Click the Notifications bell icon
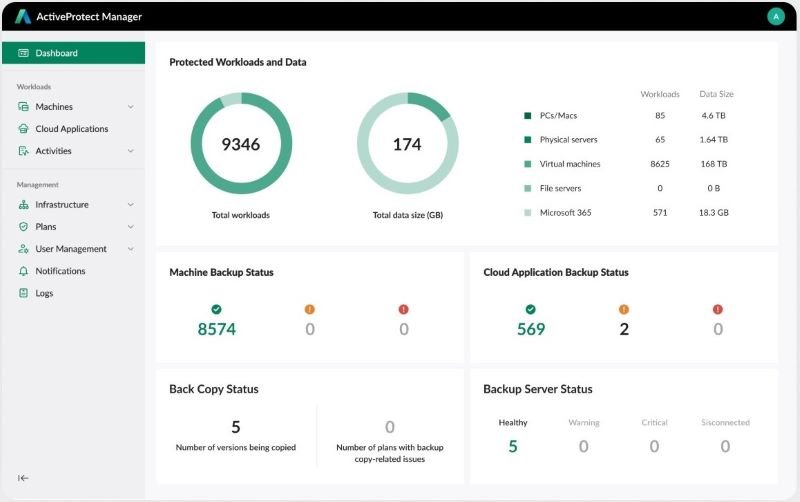Screen dimensions: 800x502 tap(23, 271)
